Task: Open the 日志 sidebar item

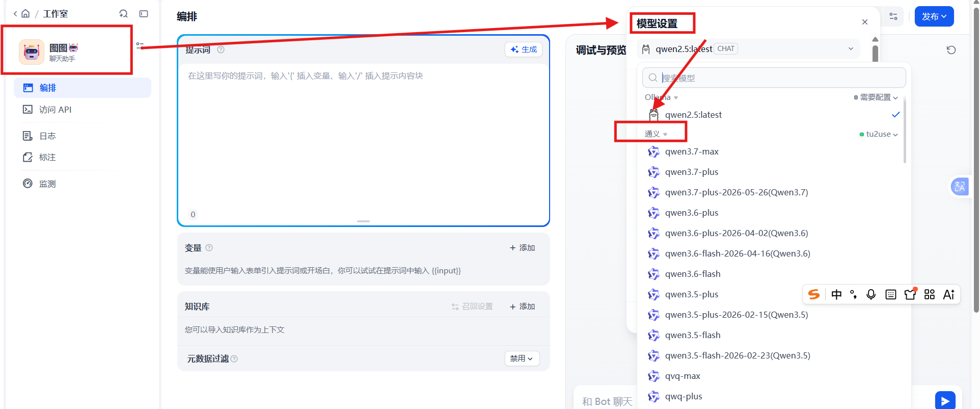Action: [83, 136]
